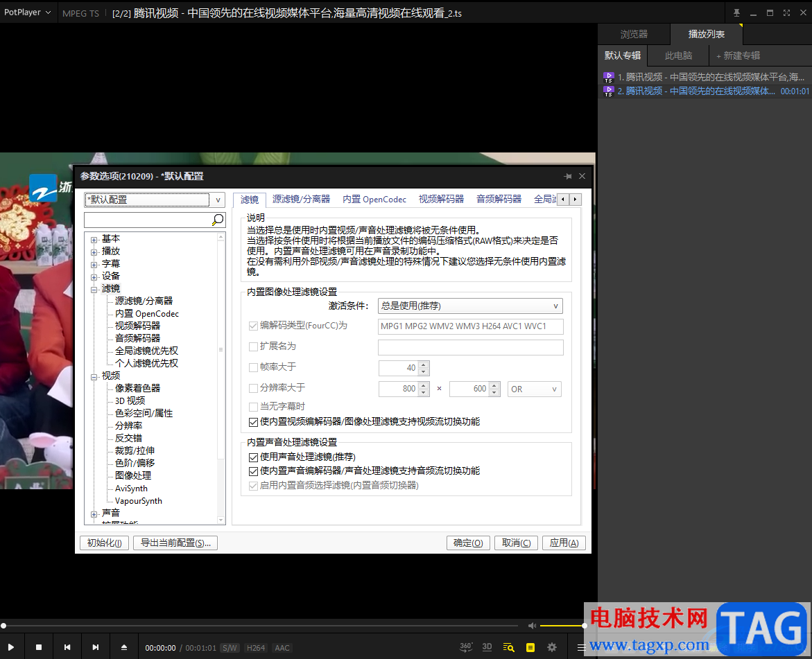Click the yellow volume slider
This screenshot has height=659, width=812.
562,626
